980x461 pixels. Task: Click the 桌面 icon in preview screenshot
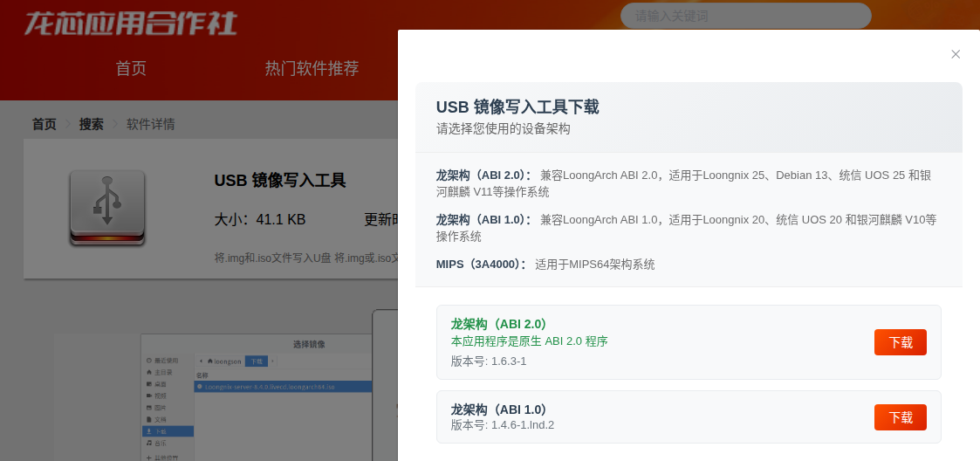(148, 384)
